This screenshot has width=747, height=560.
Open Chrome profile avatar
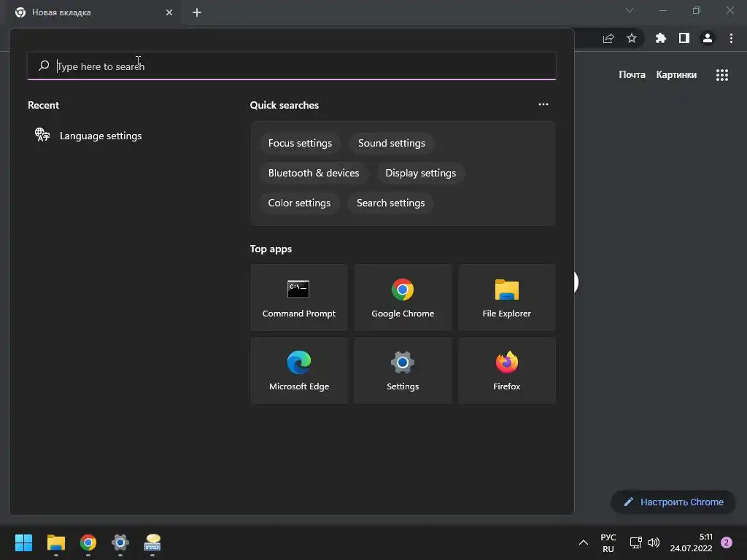[708, 38]
